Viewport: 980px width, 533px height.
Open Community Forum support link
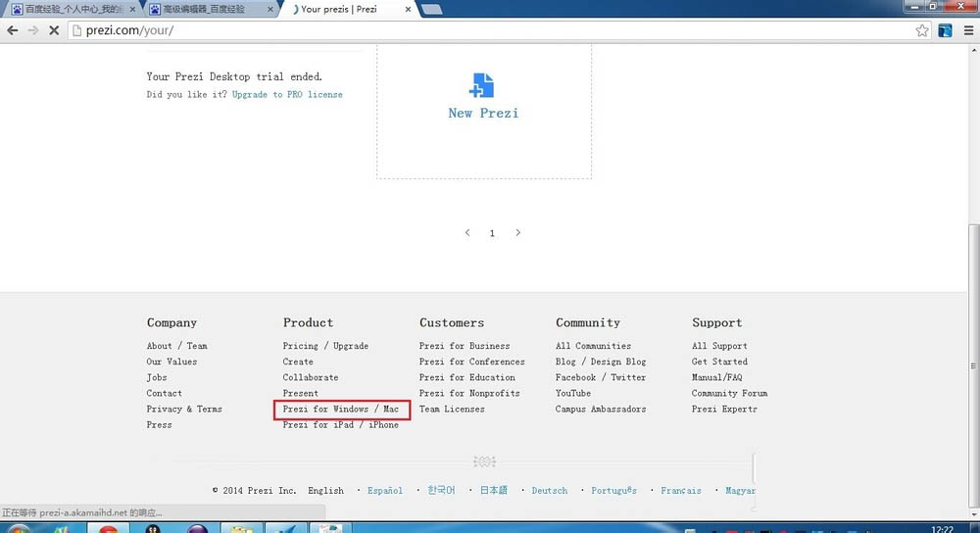pyautogui.click(x=729, y=394)
